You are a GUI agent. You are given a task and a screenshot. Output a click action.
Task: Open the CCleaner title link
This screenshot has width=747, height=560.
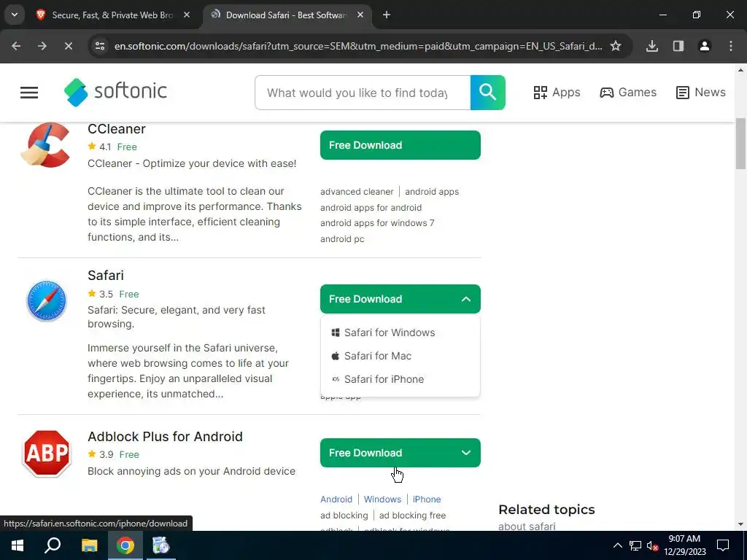[117, 129]
